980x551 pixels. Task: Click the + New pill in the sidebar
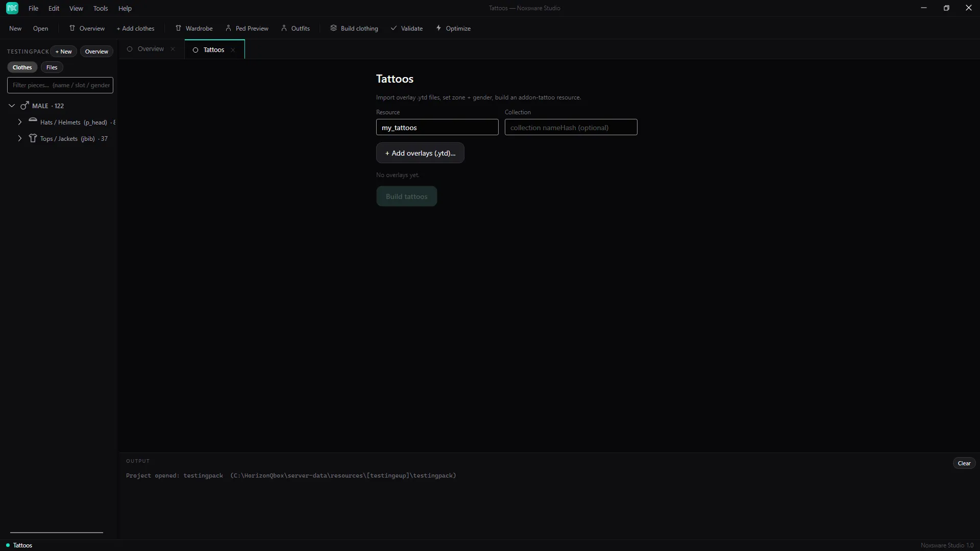tap(64, 52)
